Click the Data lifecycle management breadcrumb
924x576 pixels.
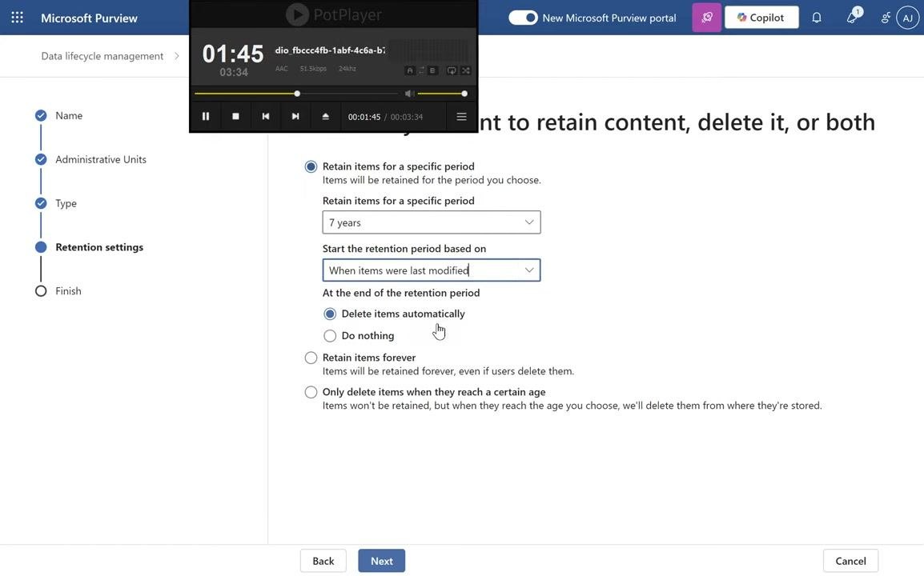pyautogui.click(x=102, y=56)
